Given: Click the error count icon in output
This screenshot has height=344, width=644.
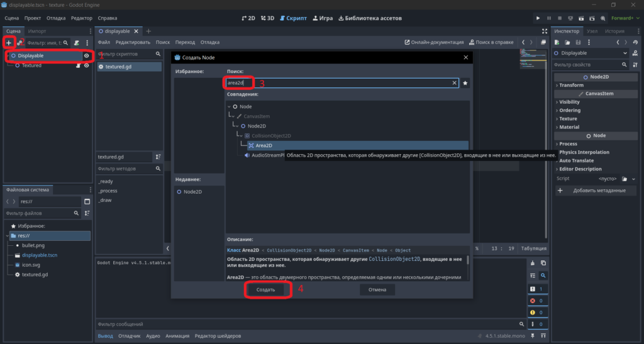Looking at the screenshot, I should [533, 301].
